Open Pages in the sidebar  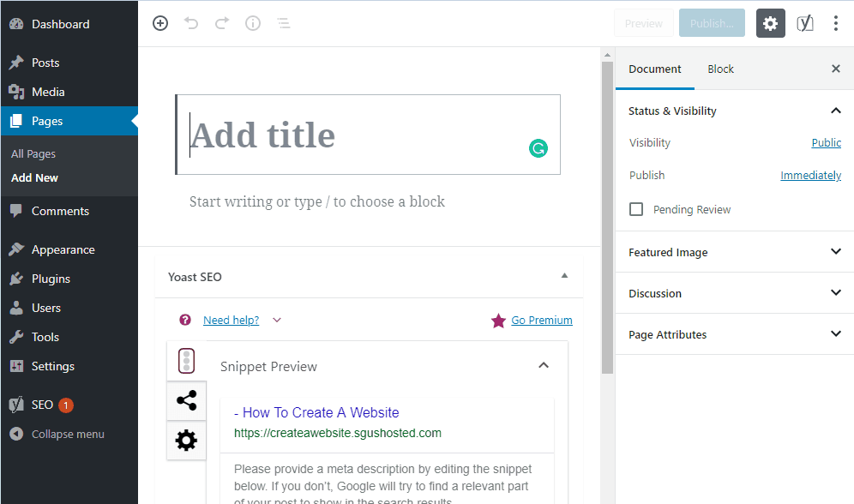tap(69, 121)
